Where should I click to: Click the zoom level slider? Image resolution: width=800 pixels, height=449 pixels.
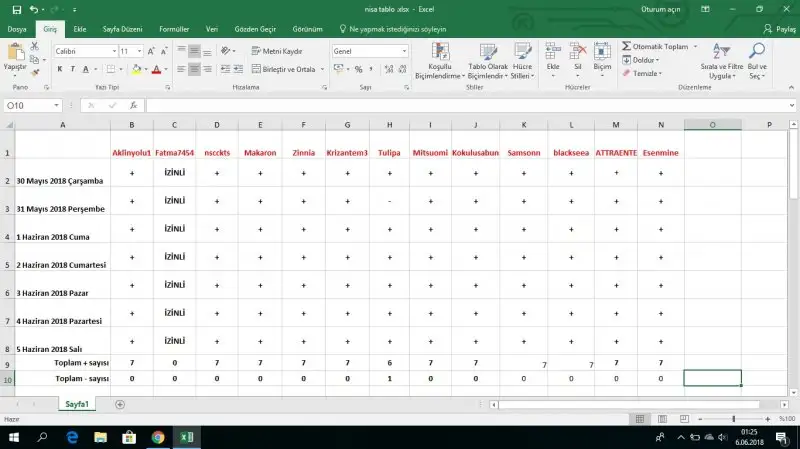point(733,419)
